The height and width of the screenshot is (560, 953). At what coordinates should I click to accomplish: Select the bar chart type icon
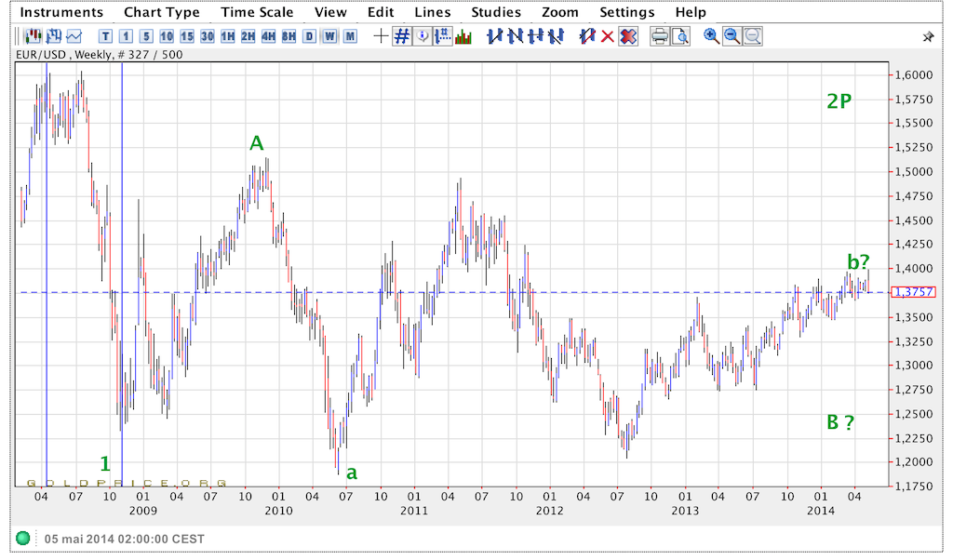click(x=53, y=36)
